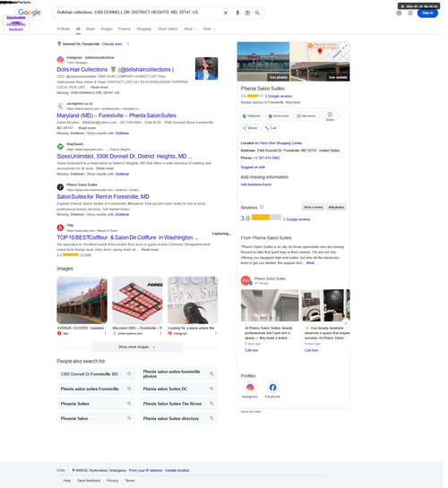Click the Instagram favicon of first result
This screenshot has height=488, width=448.
[x=60, y=59]
